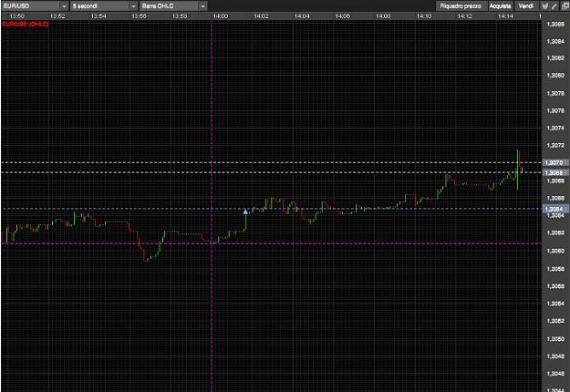570x392 pixels.
Task: Click the 1,3048 price axis label
Action: click(x=555, y=356)
